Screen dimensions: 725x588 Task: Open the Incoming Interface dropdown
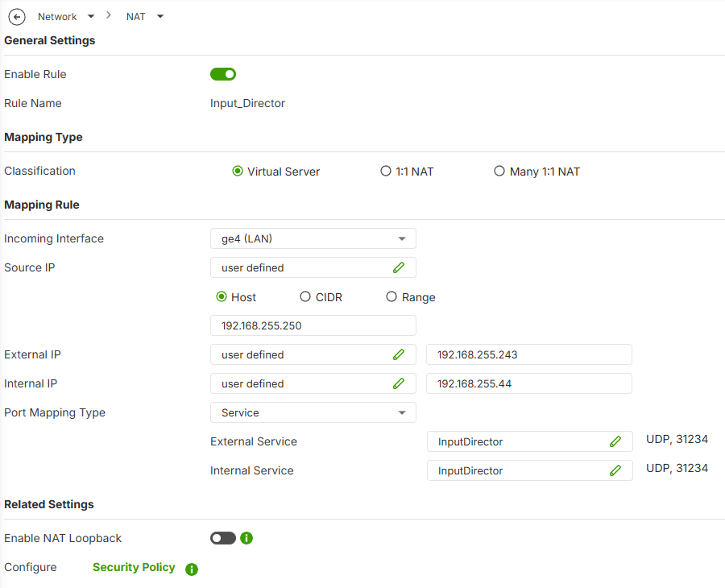coord(313,238)
